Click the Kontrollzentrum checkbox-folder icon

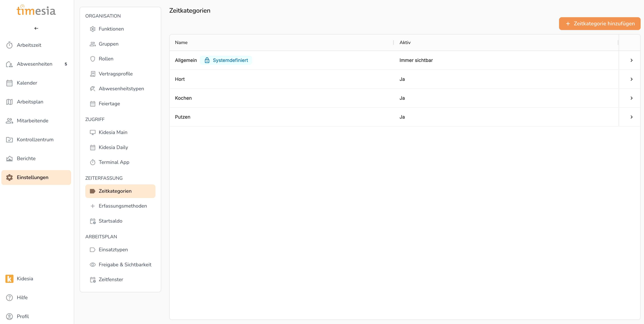pyautogui.click(x=9, y=140)
